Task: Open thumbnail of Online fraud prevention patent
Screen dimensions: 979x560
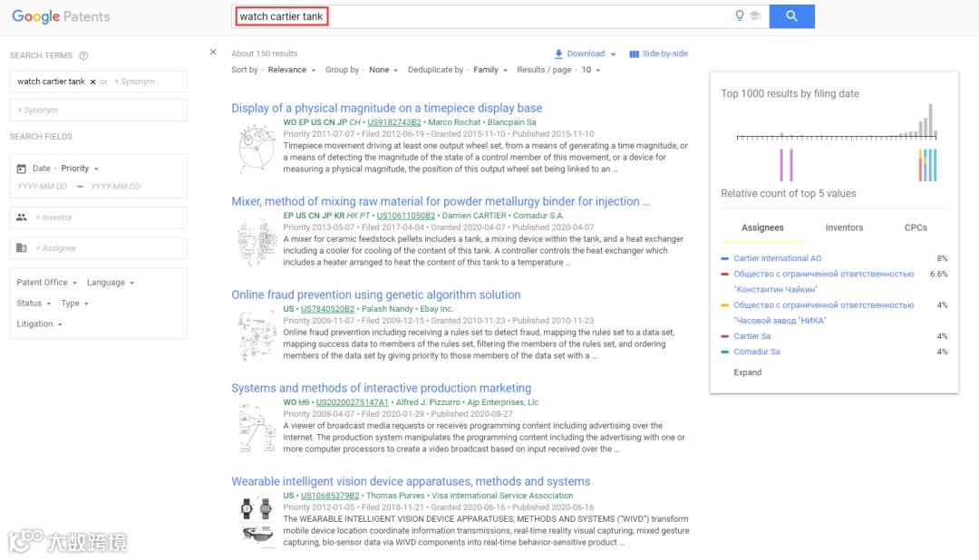Action: tap(256, 335)
